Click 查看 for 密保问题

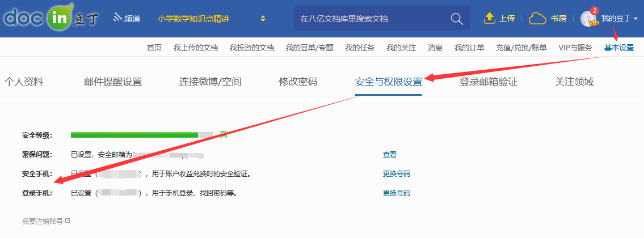(x=390, y=155)
